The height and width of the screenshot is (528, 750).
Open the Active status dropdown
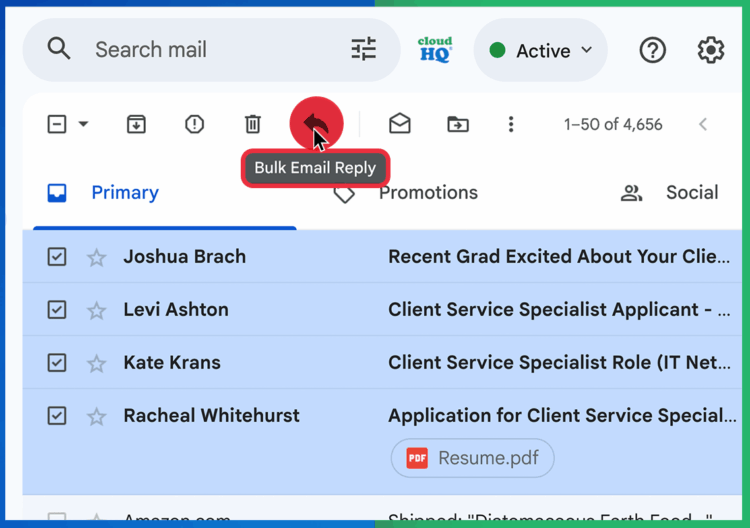(x=541, y=50)
